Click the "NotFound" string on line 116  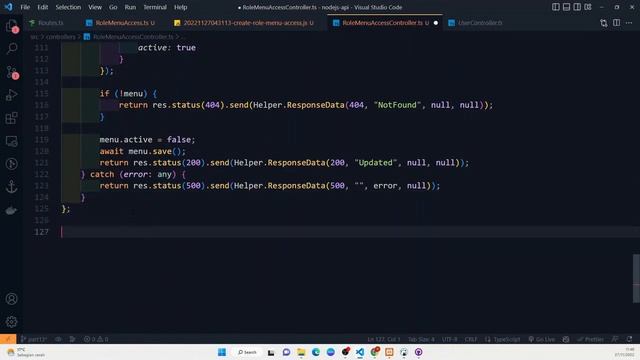397,105
